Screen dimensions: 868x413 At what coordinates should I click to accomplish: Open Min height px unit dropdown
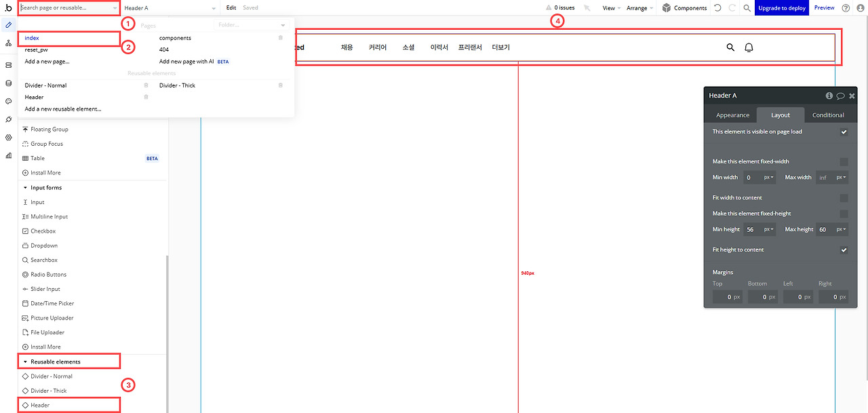pyautogui.click(x=769, y=229)
